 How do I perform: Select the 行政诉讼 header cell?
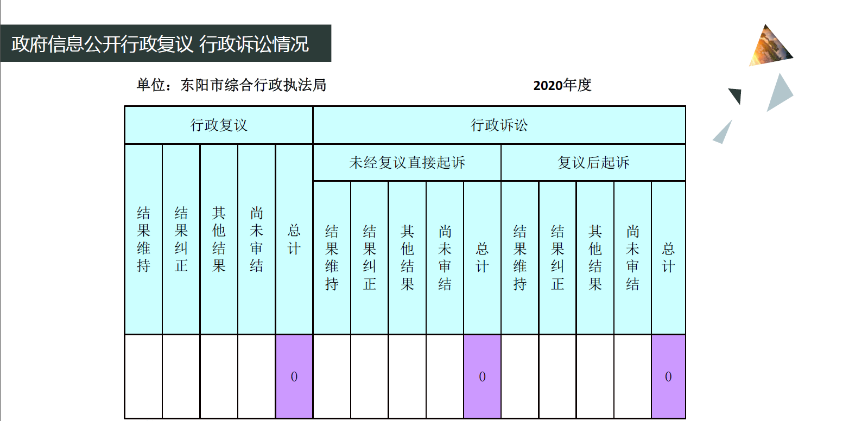pyautogui.click(x=499, y=125)
